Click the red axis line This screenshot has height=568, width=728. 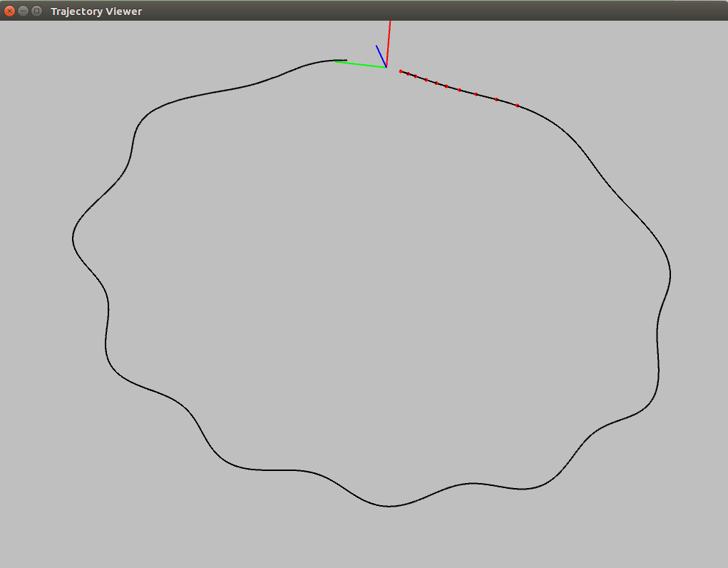tap(388, 44)
